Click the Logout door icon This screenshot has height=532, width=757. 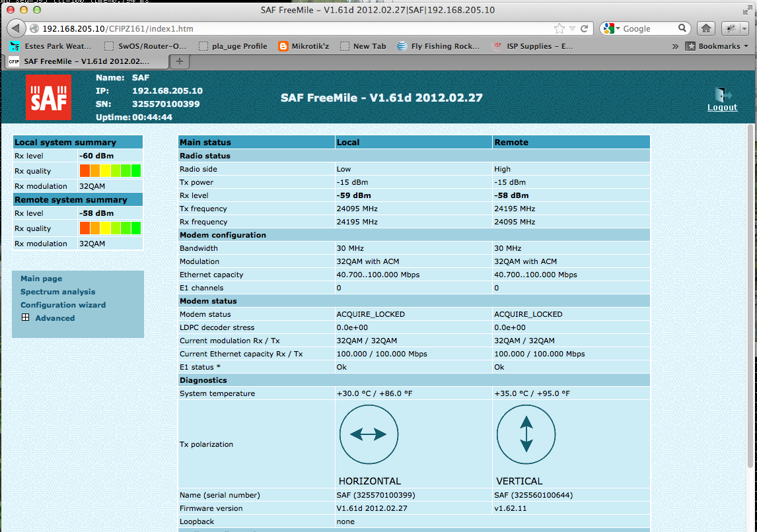[723, 94]
